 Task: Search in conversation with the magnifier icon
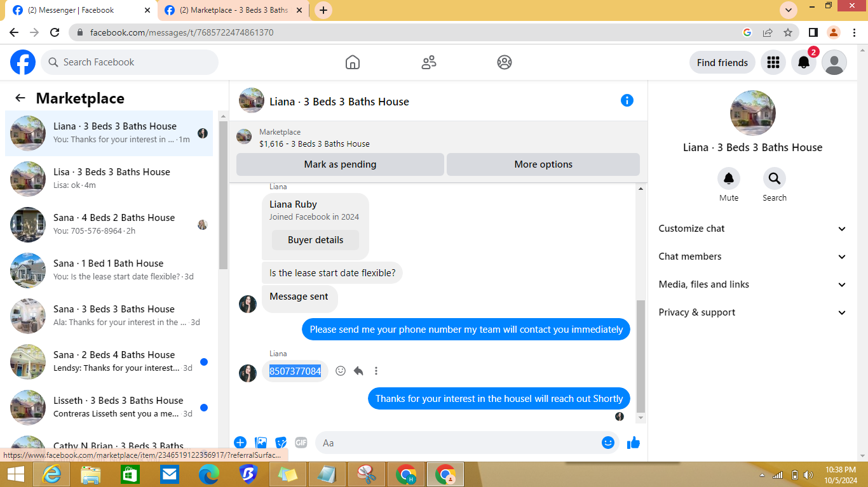point(775,178)
